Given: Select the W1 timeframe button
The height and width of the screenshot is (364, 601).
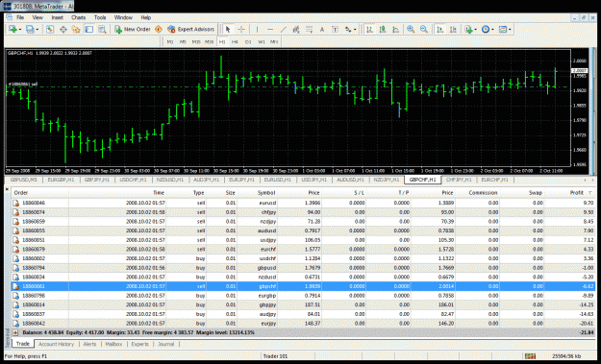Looking at the screenshot, I should pos(261,41).
